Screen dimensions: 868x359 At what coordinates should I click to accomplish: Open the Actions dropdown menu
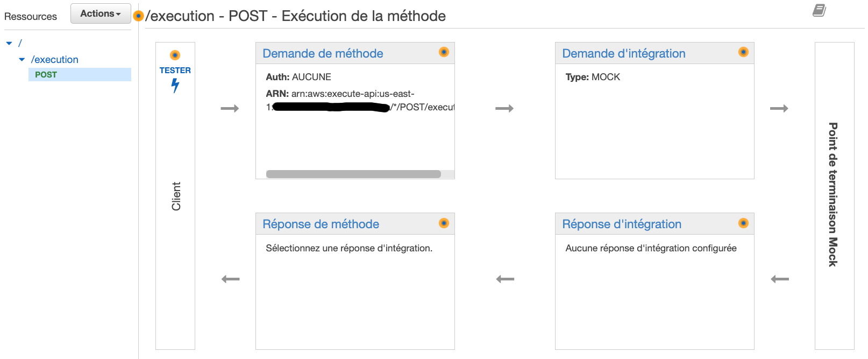101,13
